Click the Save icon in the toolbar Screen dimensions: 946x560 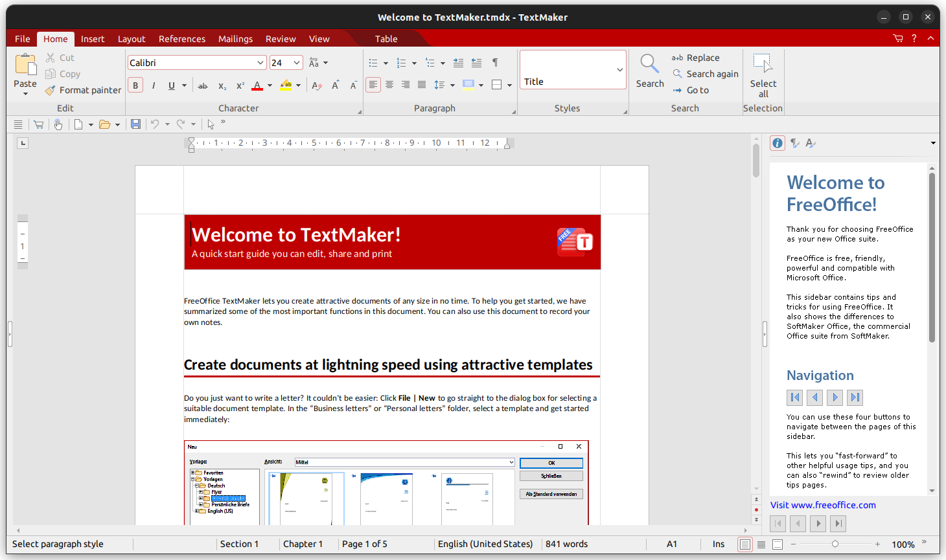pos(135,124)
